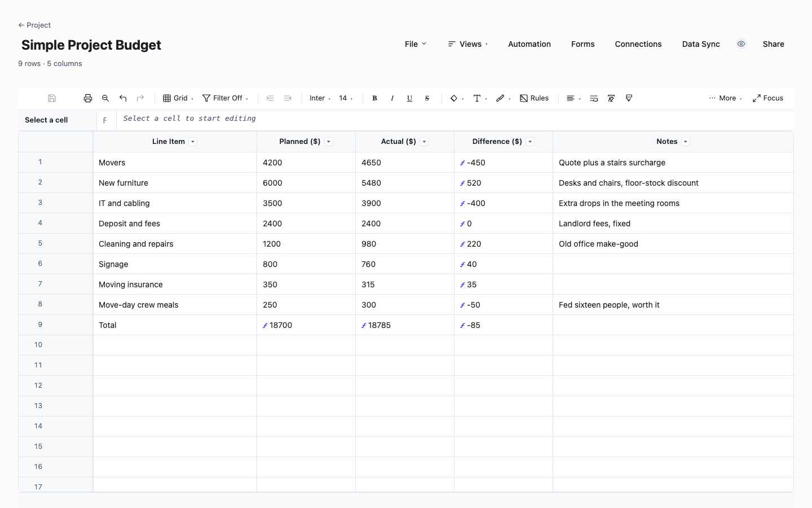812x508 pixels.
Task: Select the Move-day crew meals cell
Action: pos(175,305)
